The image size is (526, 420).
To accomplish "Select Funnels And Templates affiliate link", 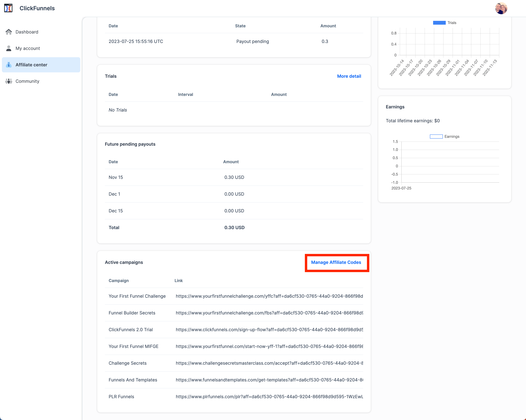I will [269, 380].
